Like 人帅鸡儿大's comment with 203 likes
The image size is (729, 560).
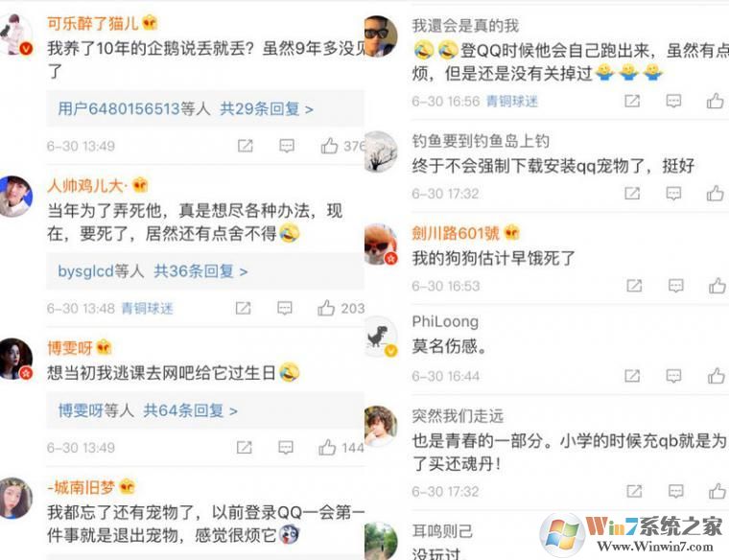tap(326, 308)
